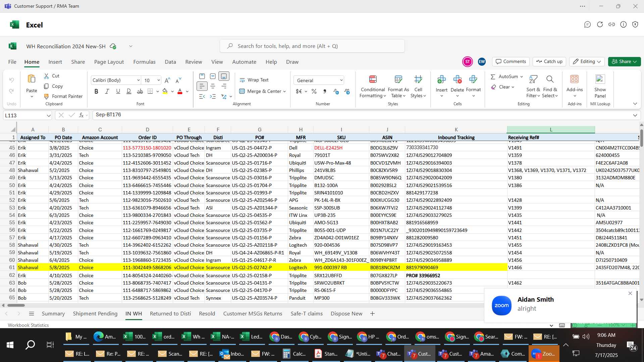Open the font size dropdown
The width and height of the screenshot is (644, 362).
click(x=158, y=80)
